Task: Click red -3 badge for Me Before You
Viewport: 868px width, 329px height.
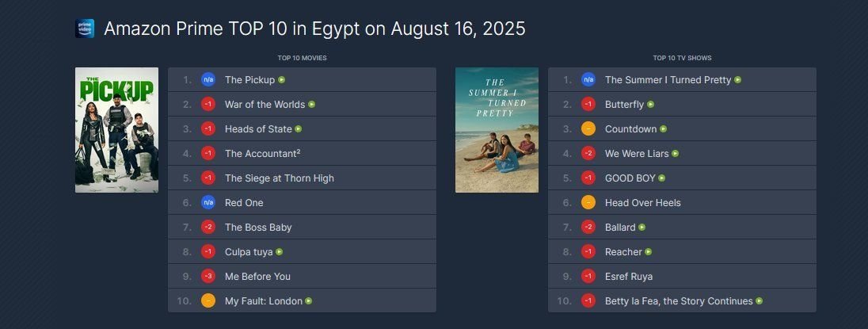Action: tap(208, 277)
